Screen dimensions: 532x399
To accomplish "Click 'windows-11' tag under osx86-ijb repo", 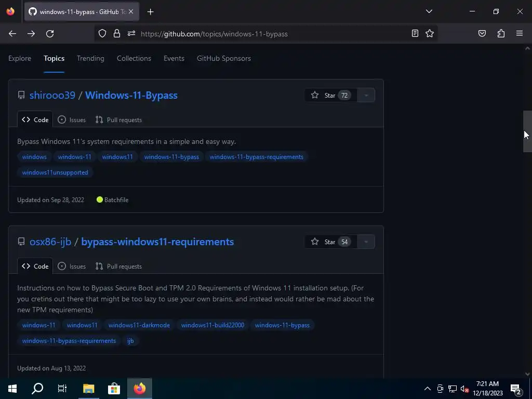I will [38, 325].
